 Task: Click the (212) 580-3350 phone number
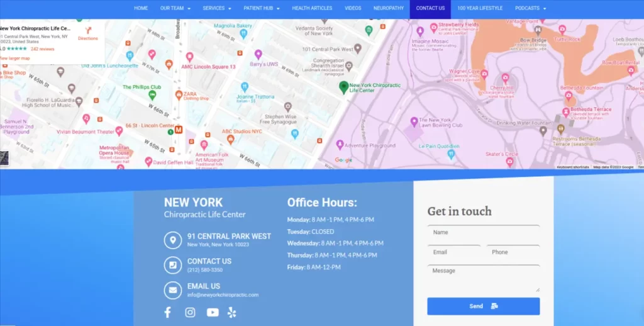205,270
